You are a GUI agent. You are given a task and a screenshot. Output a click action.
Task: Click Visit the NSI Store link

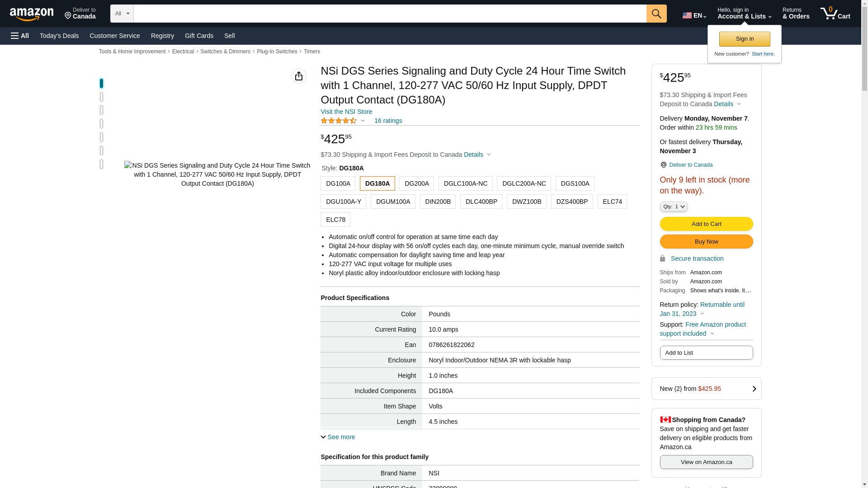[346, 112]
